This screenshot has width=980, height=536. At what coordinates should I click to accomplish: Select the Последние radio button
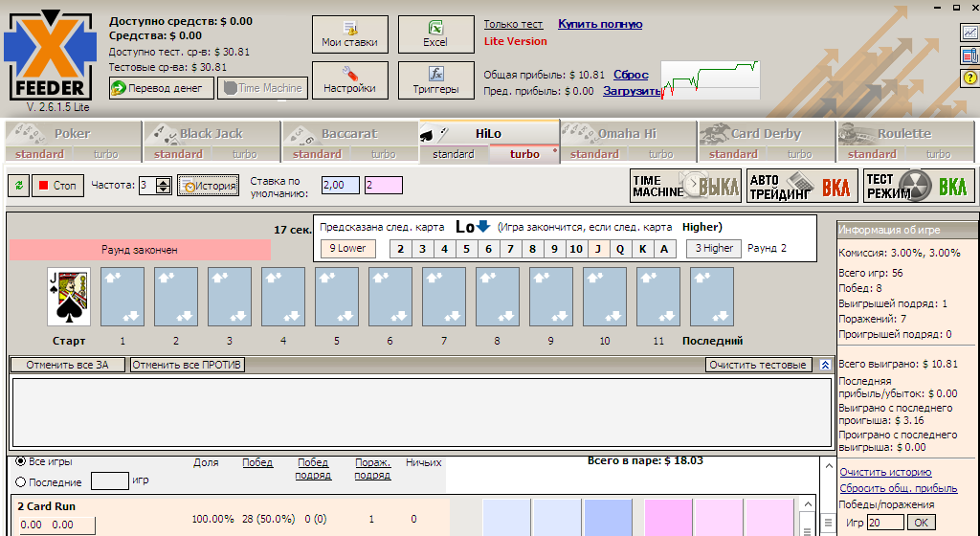point(21,482)
